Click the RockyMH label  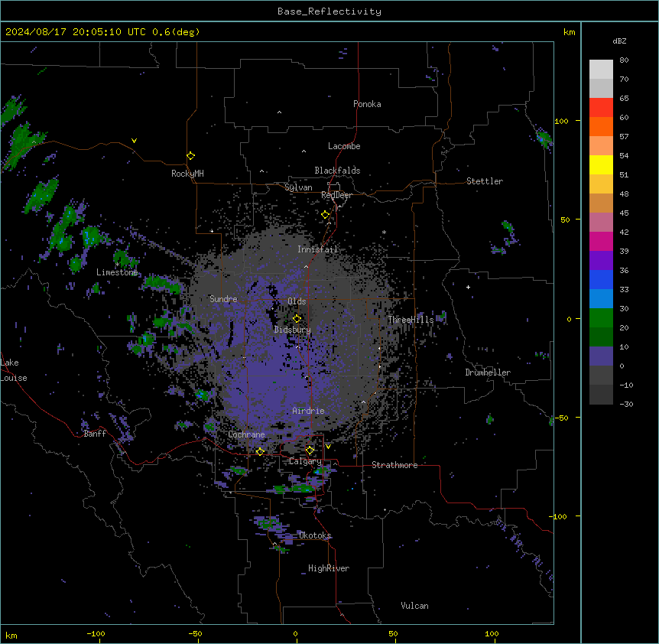click(x=187, y=174)
